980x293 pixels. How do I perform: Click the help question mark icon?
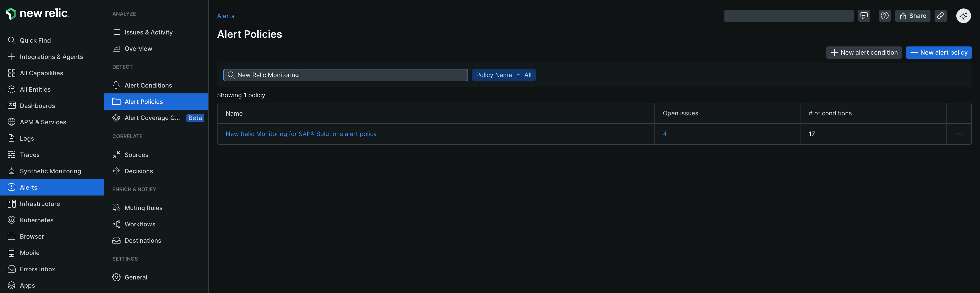point(885,16)
